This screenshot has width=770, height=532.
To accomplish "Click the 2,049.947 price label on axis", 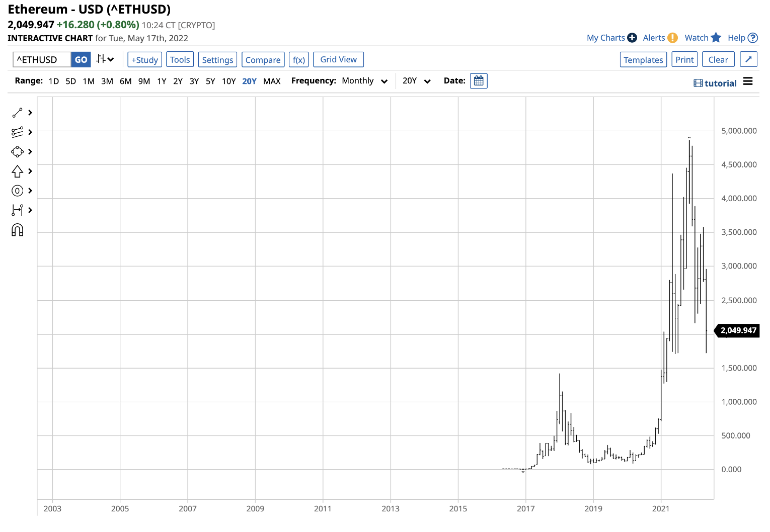I will tap(738, 330).
